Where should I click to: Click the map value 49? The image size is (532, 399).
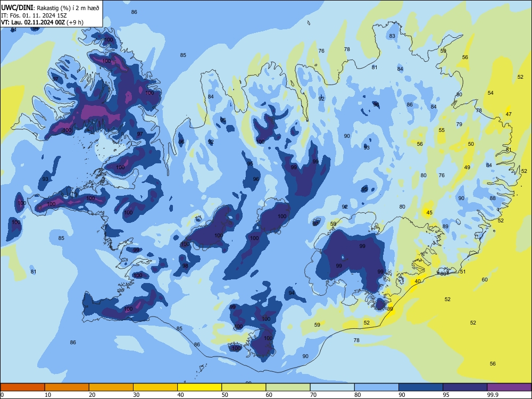(467, 167)
